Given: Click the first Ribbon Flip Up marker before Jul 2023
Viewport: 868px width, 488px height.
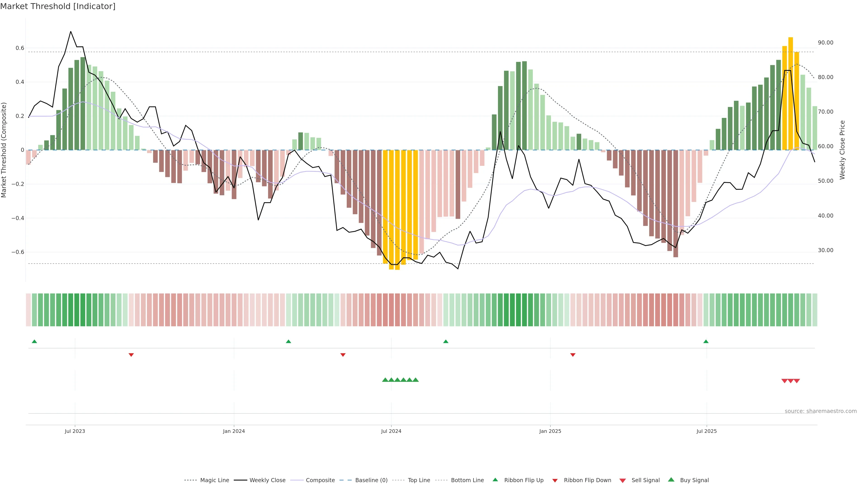Looking at the screenshot, I should [x=34, y=342].
